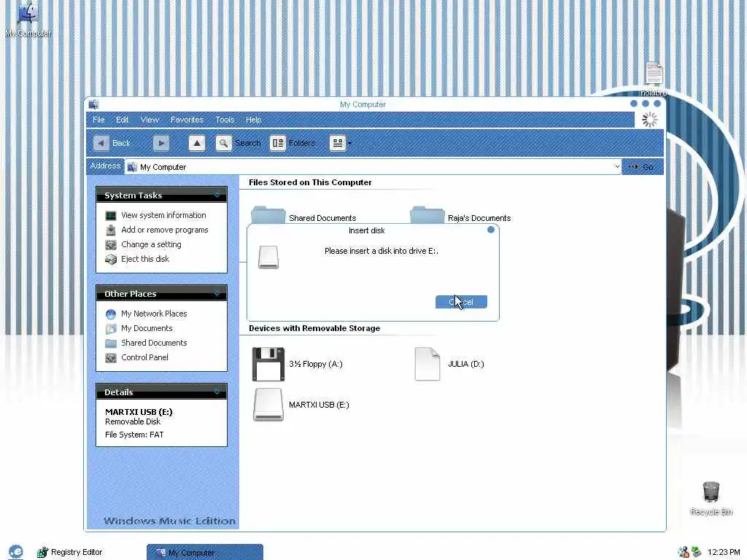
Task: Open the Edit menu
Action: click(122, 120)
